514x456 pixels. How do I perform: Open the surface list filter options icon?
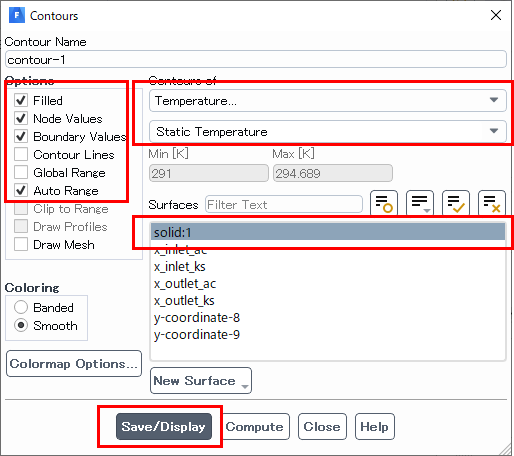(420, 203)
